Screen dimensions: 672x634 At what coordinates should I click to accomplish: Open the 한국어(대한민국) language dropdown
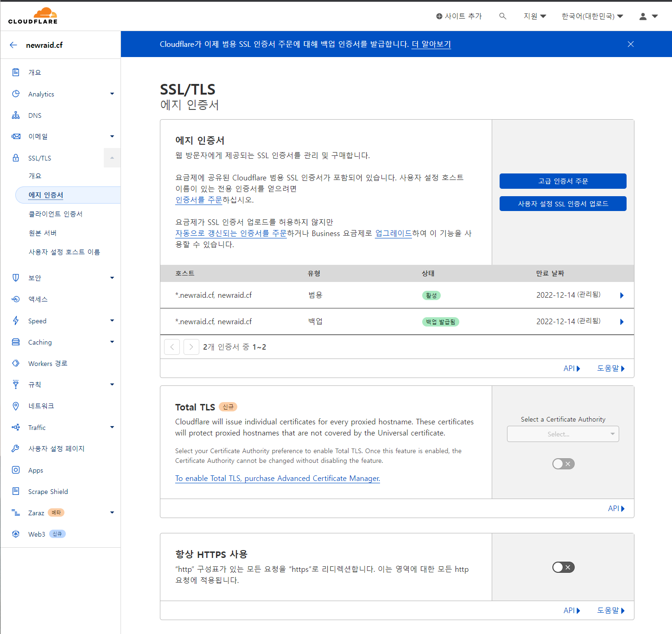click(592, 16)
